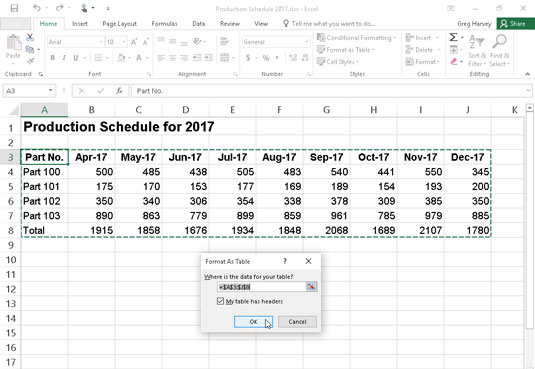
Task: Click Cancel in Format As Table dialog
Action: [x=298, y=322]
